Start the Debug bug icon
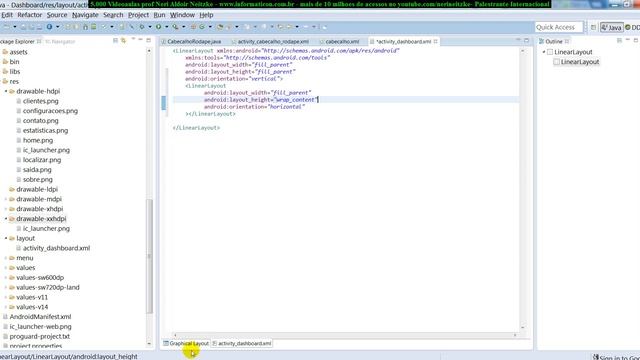This screenshot has width=640, height=360. (142, 27)
